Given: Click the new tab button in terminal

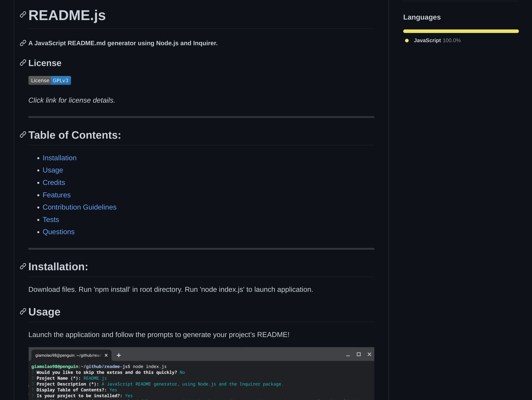Looking at the screenshot, I should pyautogui.click(x=118, y=355).
